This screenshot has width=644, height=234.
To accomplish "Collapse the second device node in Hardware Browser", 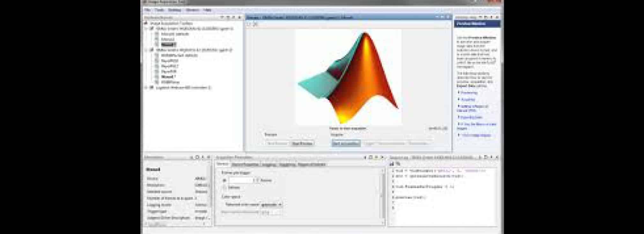I will coord(146,50).
